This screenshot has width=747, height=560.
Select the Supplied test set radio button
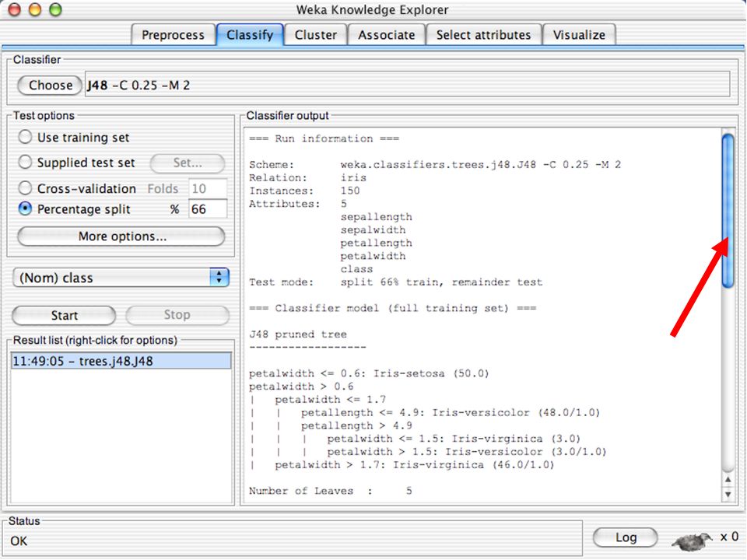tap(25, 163)
